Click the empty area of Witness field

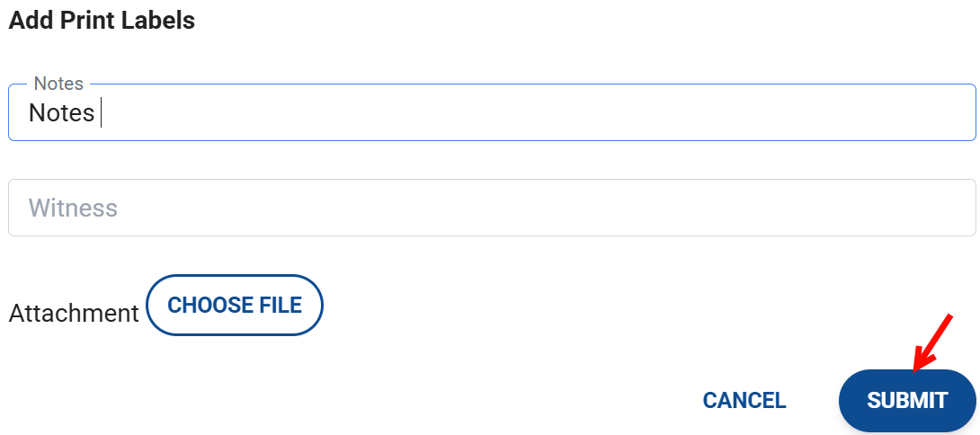pos(539,208)
